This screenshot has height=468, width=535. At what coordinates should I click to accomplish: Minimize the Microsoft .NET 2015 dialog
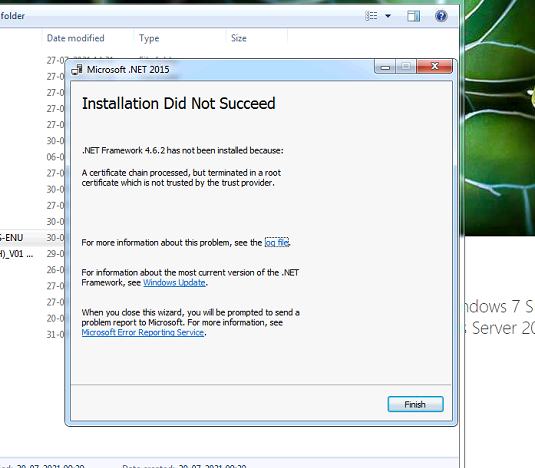[x=385, y=67]
